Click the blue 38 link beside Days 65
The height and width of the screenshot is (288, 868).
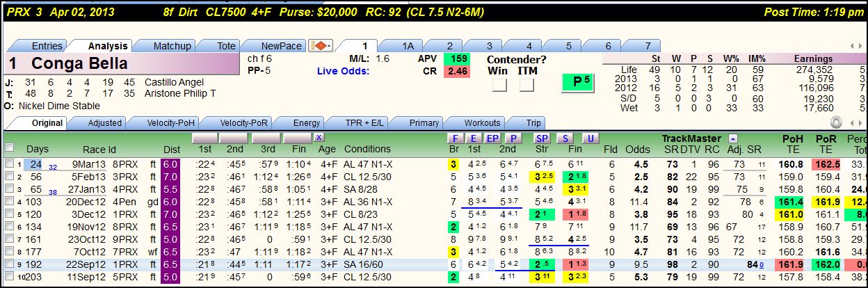[x=52, y=191]
